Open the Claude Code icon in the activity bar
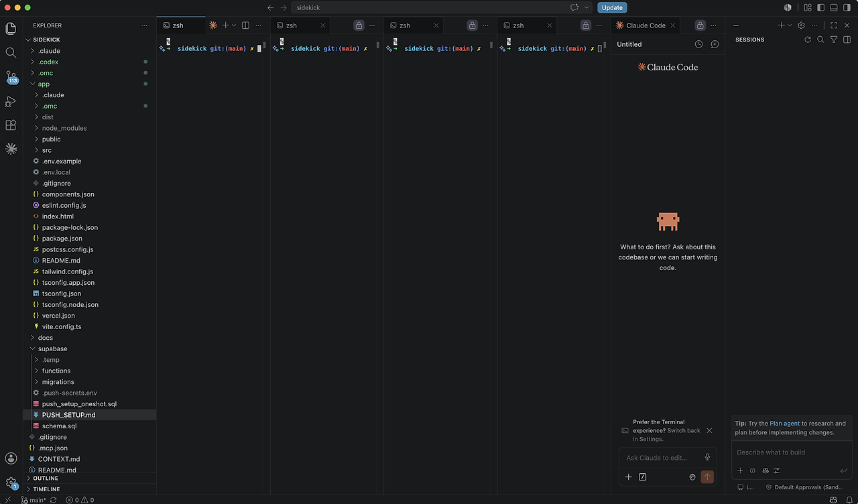 coord(11,149)
